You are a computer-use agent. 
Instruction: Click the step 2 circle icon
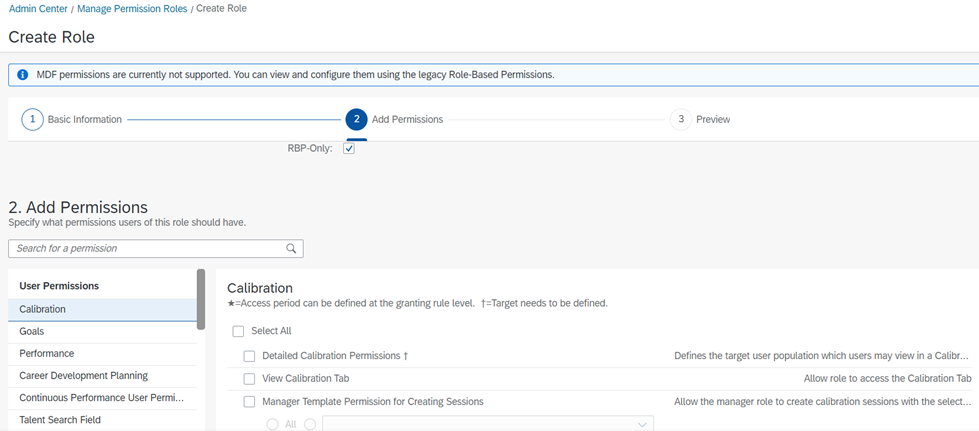point(357,119)
